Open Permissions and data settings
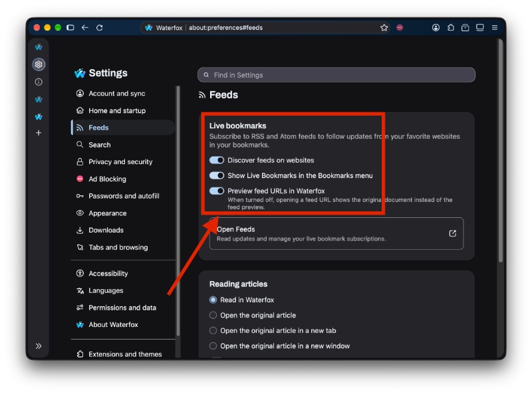The height and width of the screenshot is (394, 532). 123,308
